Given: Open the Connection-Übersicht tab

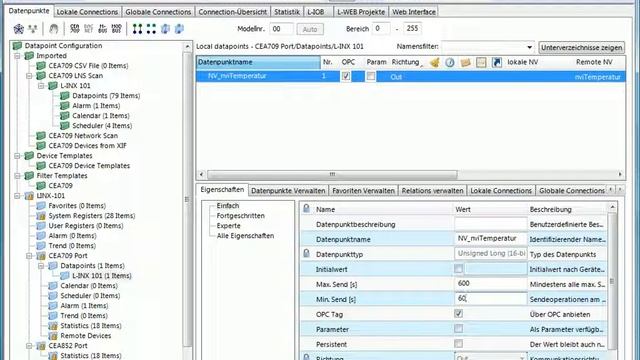Looking at the screenshot, I should (x=233, y=12).
